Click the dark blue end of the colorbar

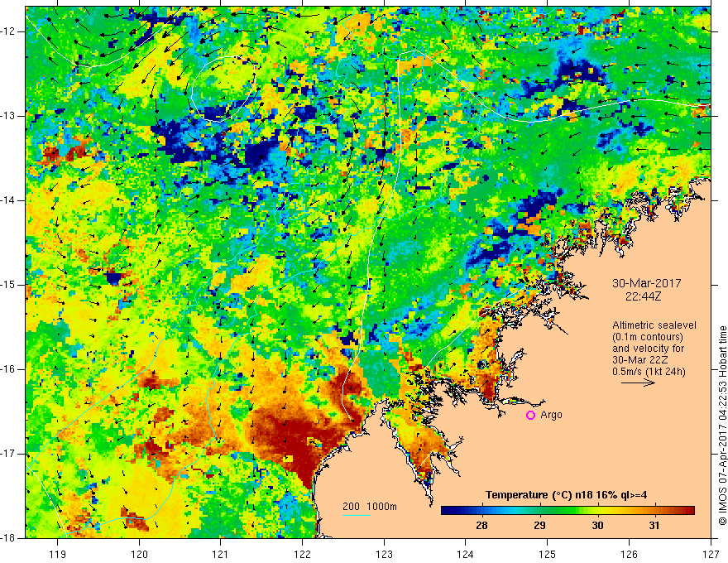[448, 511]
